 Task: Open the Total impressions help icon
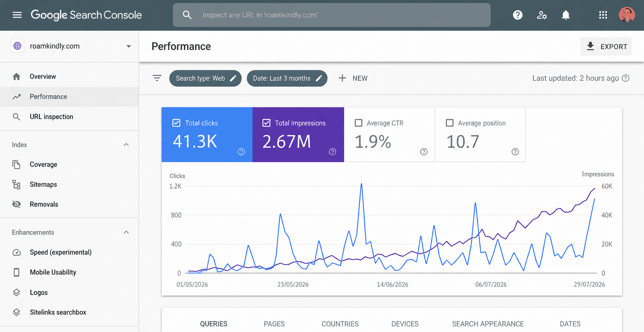point(333,152)
